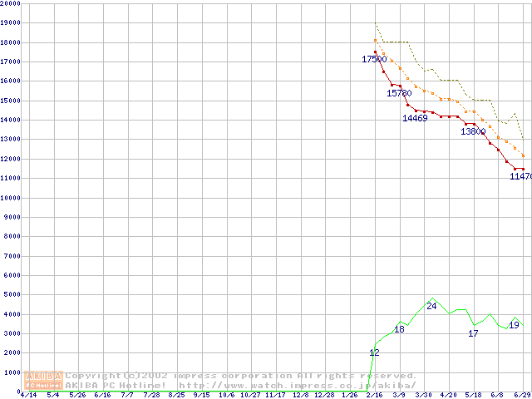Select the 5000 y-axis tick label
This screenshot has height=399, width=532.
[12, 294]
